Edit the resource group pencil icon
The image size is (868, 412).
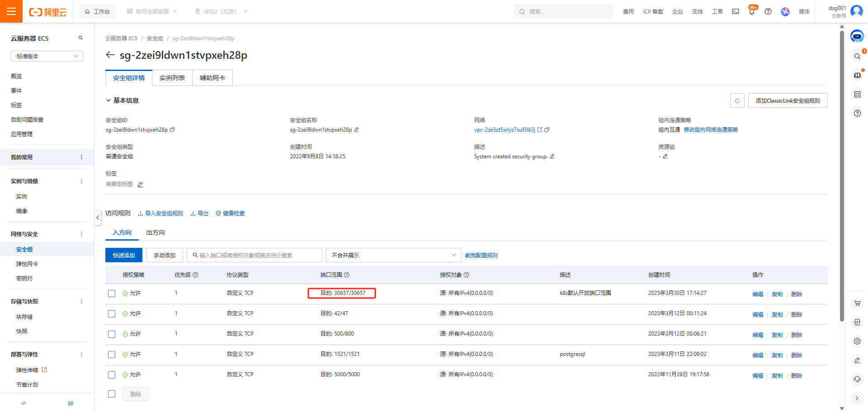coord(665,156)
